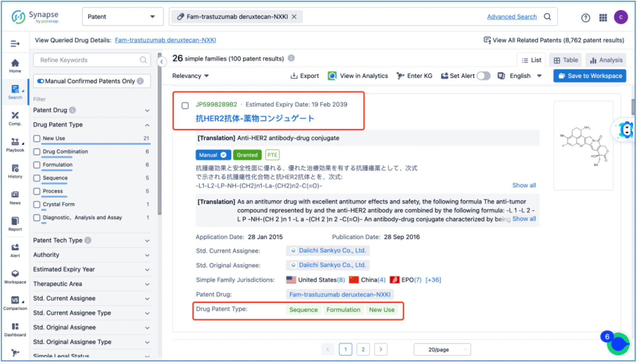The image size is (639, 364).
Task: Open the News sidebar icon
Action: coord(15,198)
